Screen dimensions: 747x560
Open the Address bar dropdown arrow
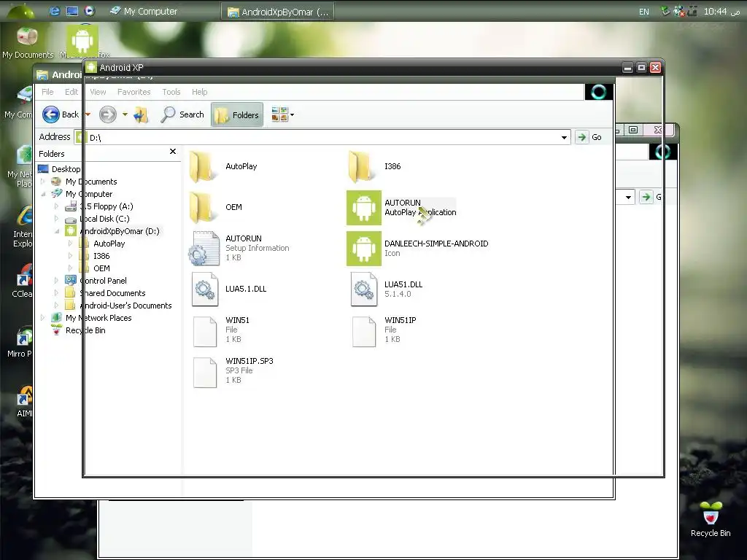pyautogui.click(x=564, y=138)
